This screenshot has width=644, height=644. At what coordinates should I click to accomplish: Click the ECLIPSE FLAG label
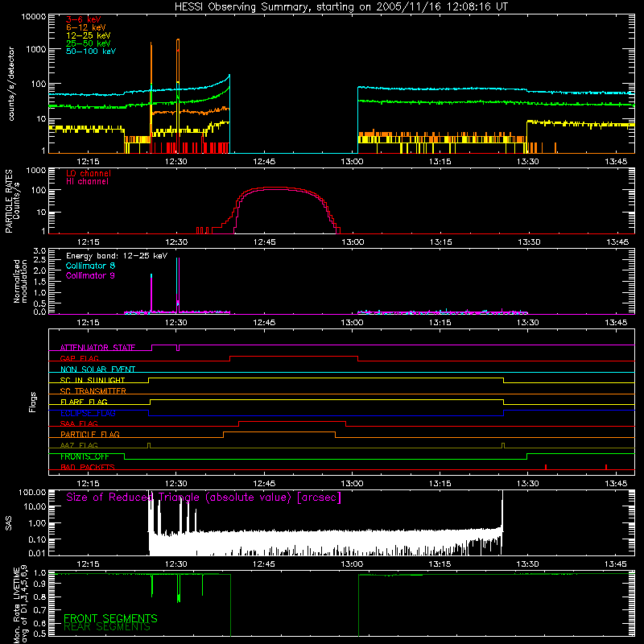click(x=88, y=413)
